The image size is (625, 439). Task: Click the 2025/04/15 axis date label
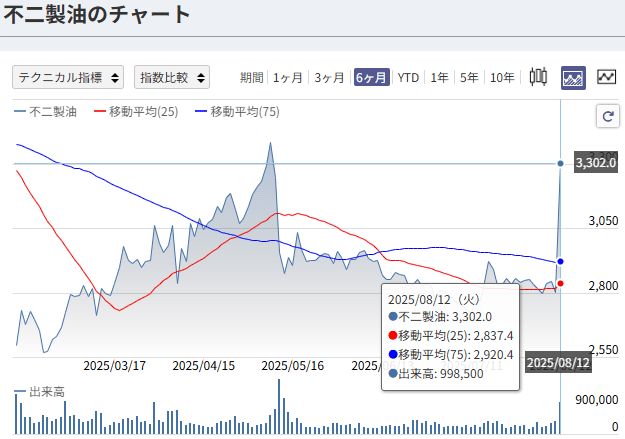pos(204,366)
